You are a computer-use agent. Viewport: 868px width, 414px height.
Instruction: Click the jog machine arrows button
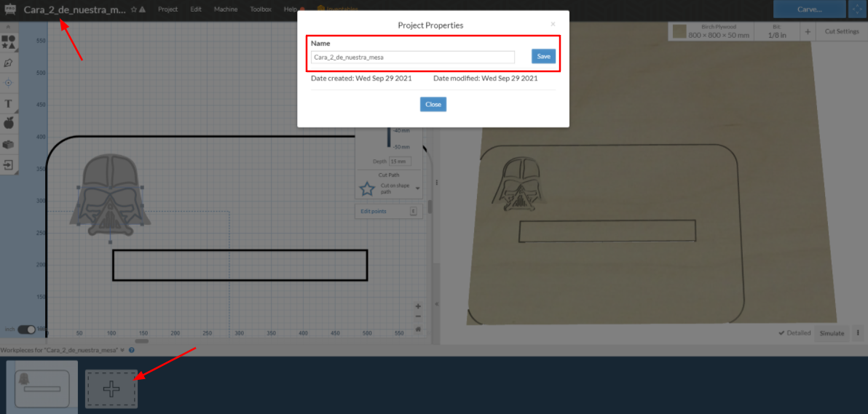pos(858,9)
